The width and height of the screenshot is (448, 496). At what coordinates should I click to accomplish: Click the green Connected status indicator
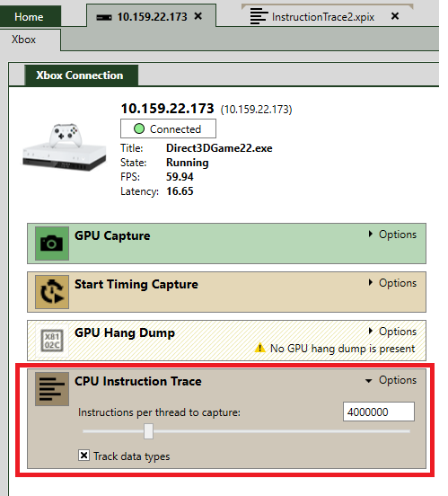tap(139, 128)
